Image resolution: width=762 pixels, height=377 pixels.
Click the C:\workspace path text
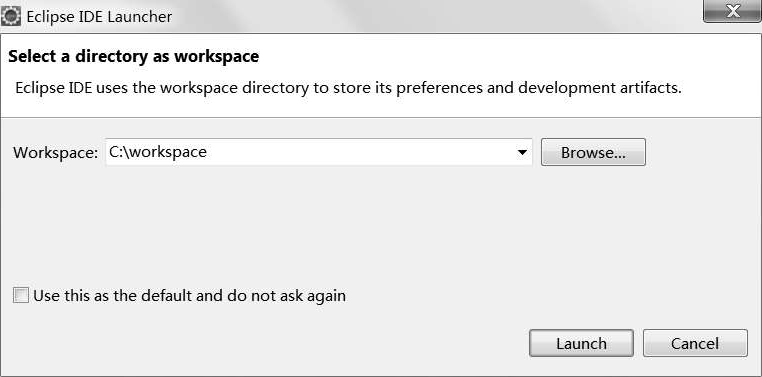pyautogui.click(x=158, y=152)
